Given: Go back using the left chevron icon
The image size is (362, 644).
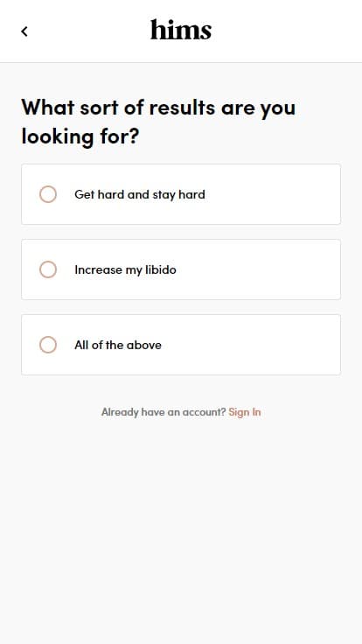Looking at the screenshot, I should point(24,31).
